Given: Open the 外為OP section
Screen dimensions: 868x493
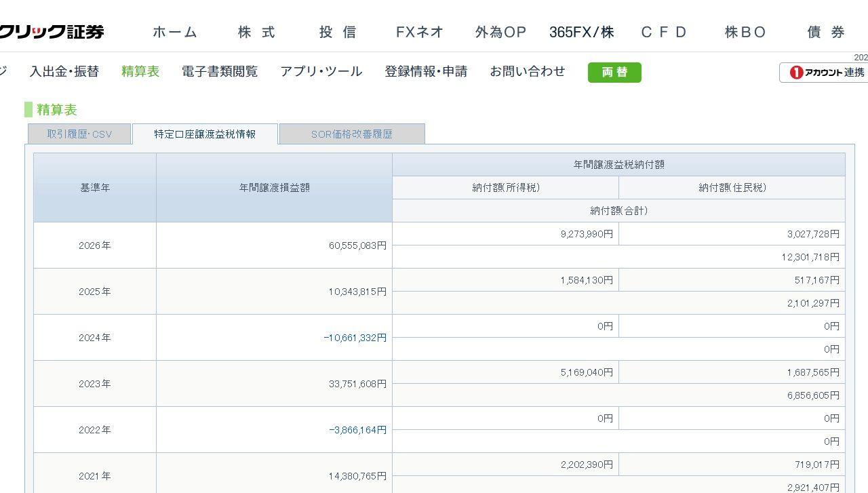Looking at the screenshot, I should coord(500,32).
